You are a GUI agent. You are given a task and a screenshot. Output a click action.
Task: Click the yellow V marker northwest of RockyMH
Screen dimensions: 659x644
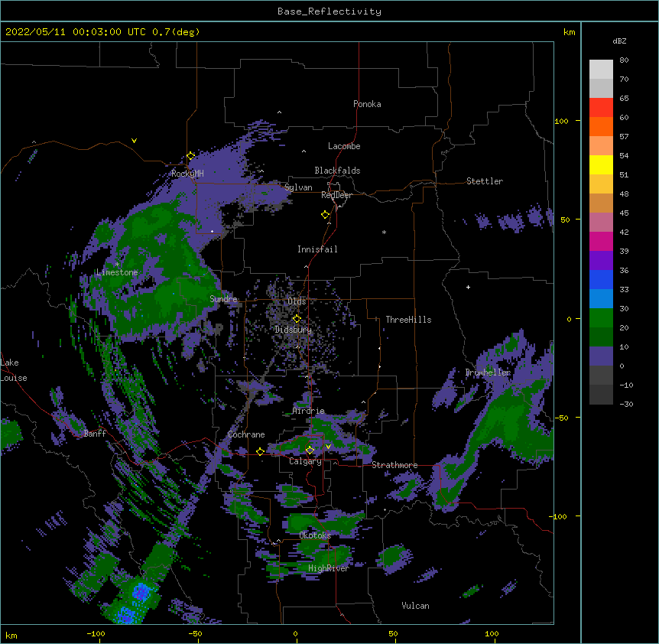pyautogui.click(x=134, y=141)
